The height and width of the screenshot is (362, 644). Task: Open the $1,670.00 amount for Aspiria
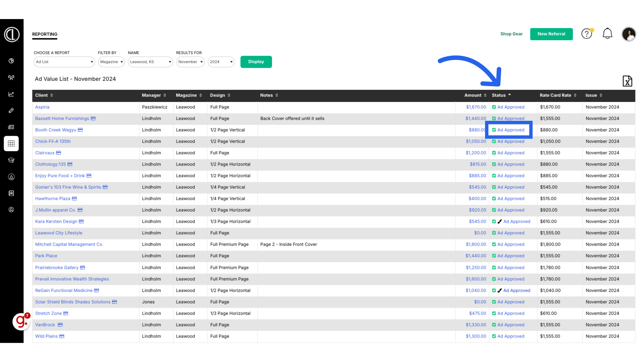476,107
